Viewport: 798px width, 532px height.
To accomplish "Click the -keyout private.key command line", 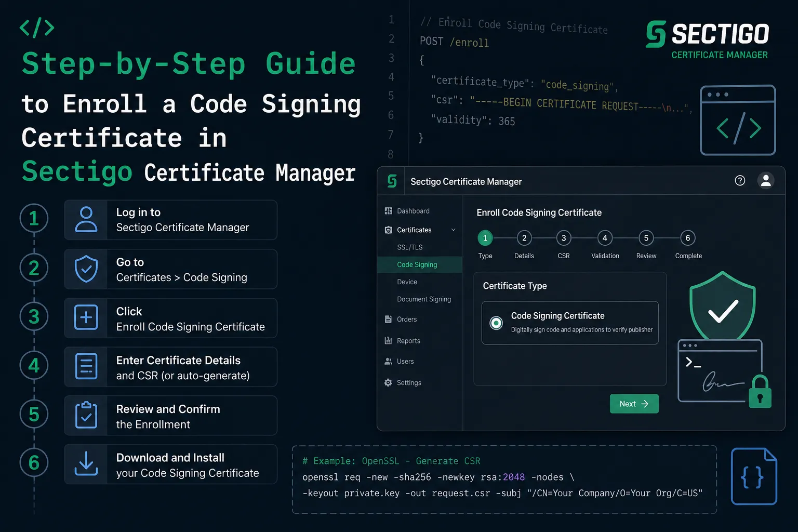I will pyautogui.click(x=502, y=493).
